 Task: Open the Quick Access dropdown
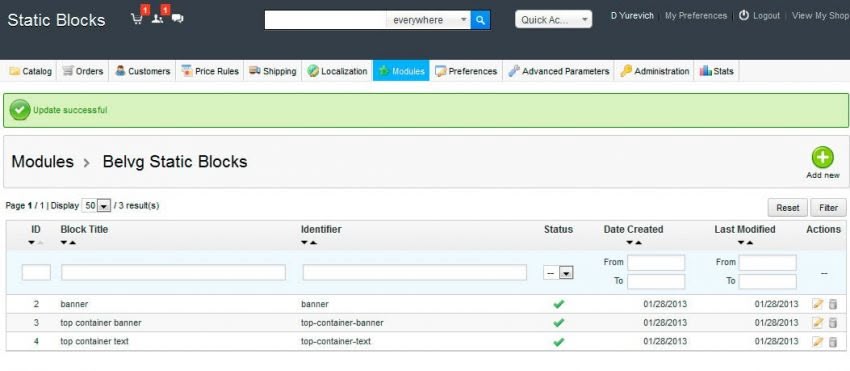pos(553,20)
